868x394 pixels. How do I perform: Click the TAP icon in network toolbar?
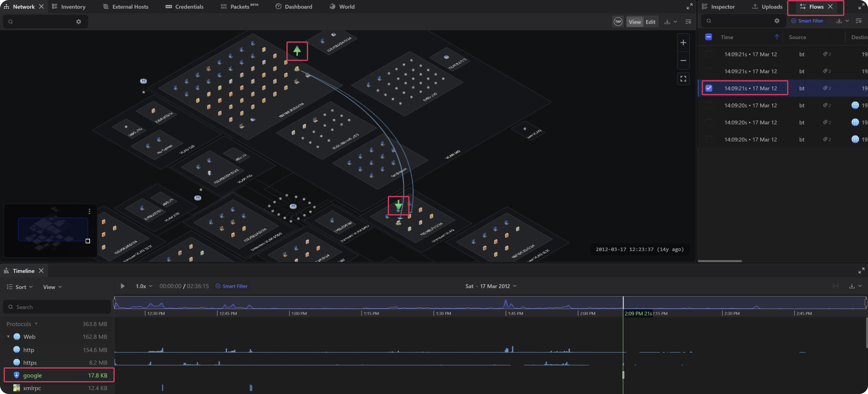618,22
